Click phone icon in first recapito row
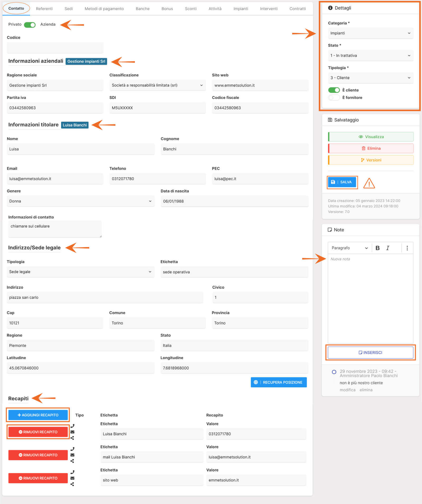 (x=73, y=426)
